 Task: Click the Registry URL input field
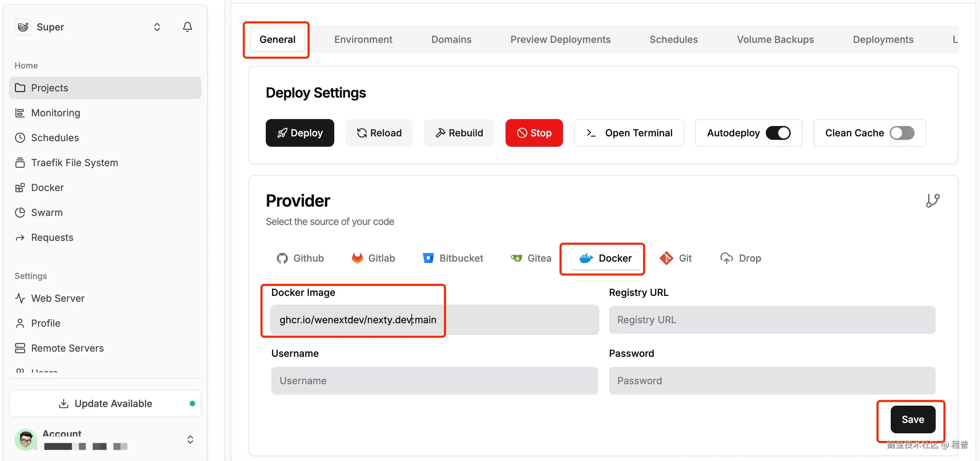[772, 319]
